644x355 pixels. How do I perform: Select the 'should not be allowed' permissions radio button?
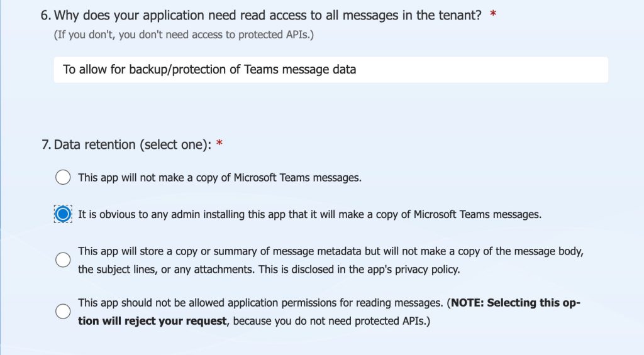pos(63,312)
